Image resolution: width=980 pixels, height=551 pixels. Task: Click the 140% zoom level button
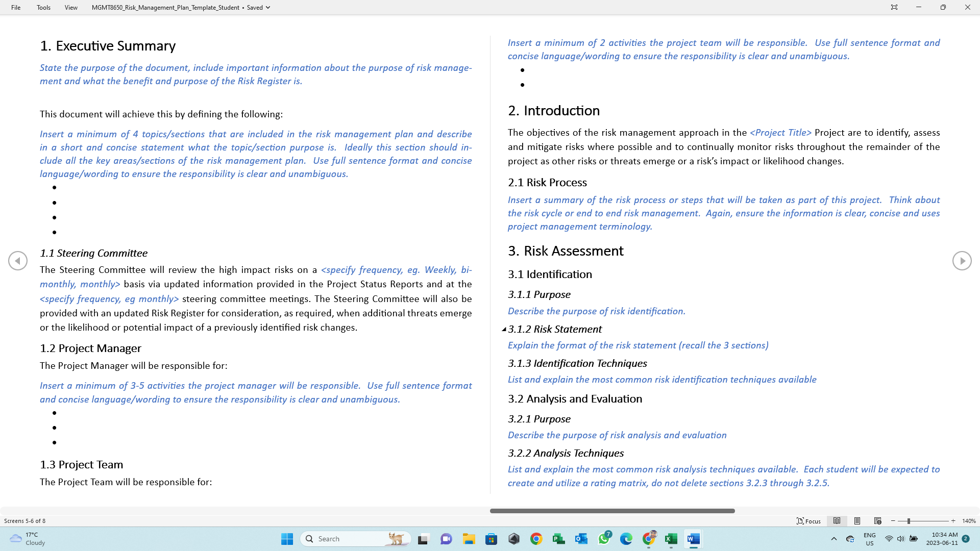968,521
